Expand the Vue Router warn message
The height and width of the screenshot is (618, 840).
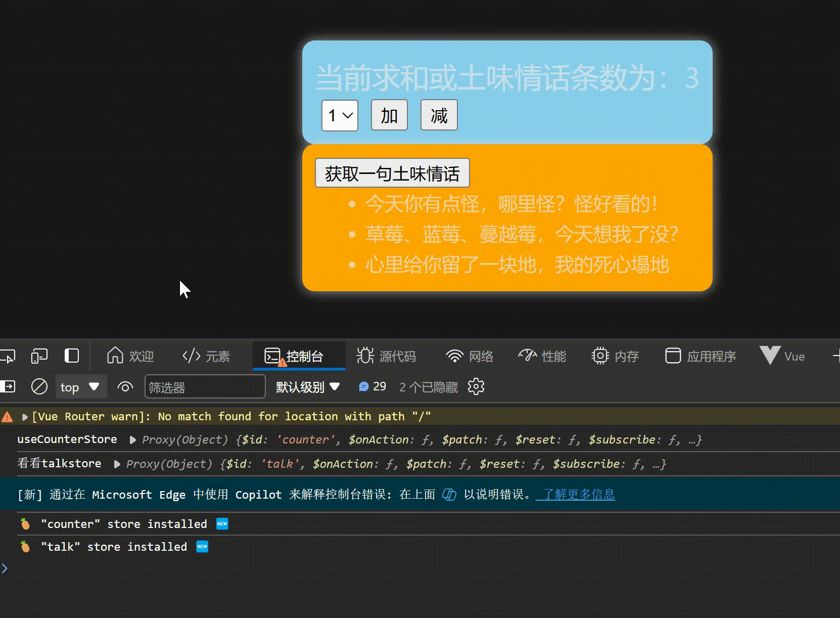click(x=25, y=417)
